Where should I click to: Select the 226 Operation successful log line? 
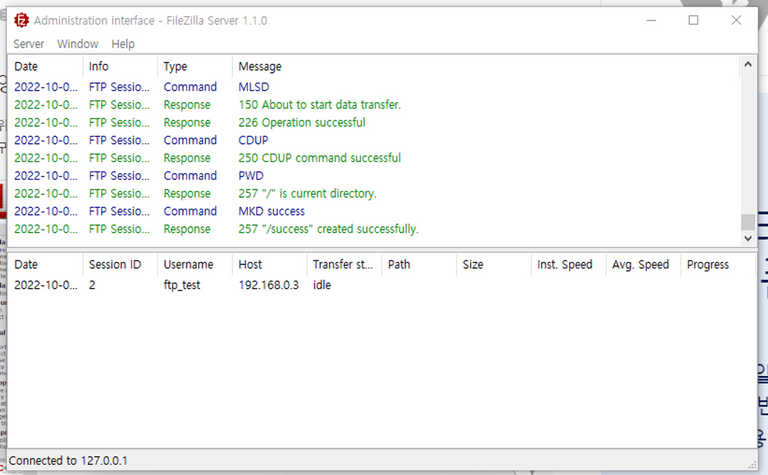(301, 123)
